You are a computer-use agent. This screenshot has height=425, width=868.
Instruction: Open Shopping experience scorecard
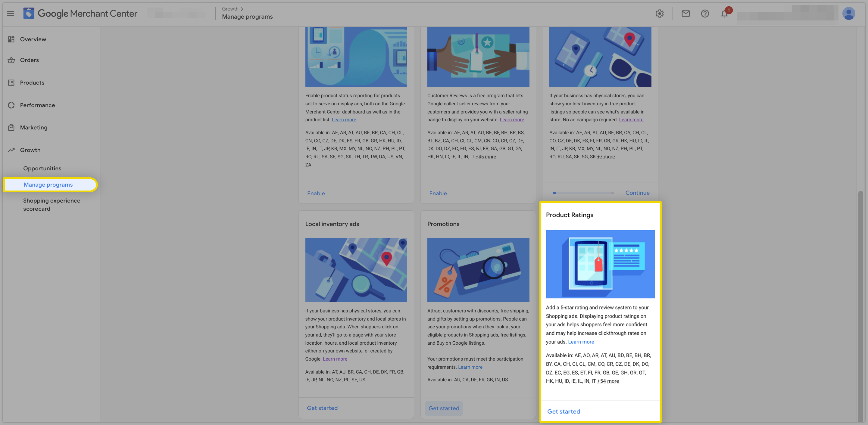pyautogui.click(x=52, y=204)
